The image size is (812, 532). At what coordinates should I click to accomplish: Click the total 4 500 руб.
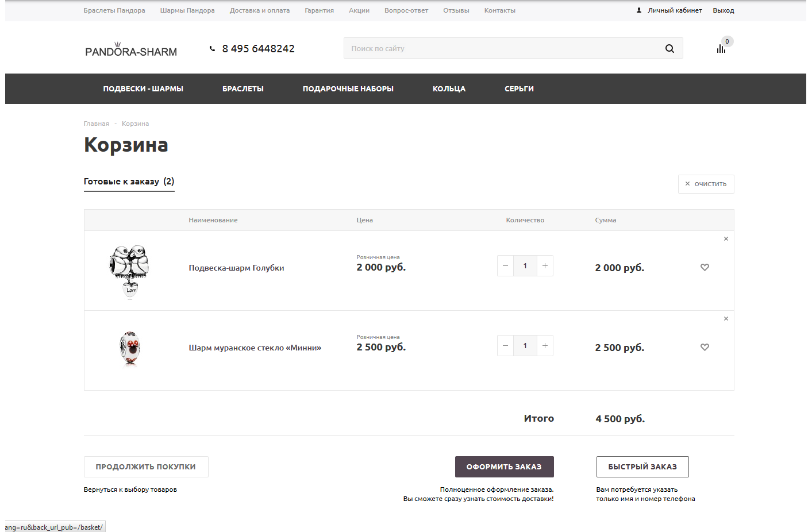point(620,419)
